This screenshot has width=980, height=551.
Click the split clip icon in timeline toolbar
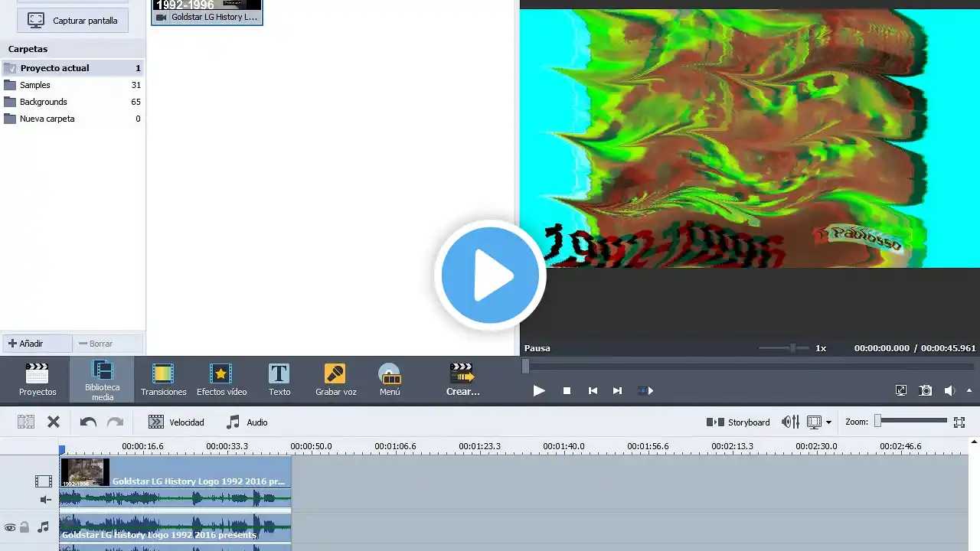(26, 422)
